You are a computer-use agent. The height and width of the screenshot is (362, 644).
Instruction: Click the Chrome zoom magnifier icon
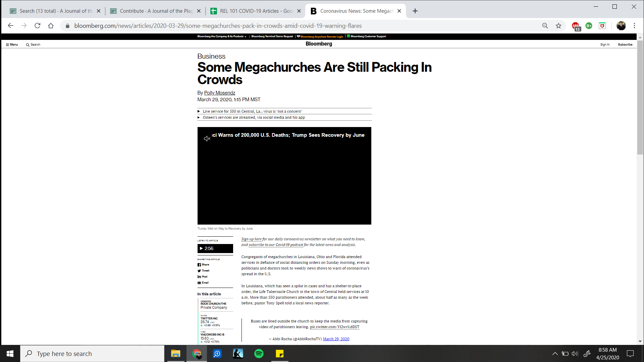coord(545,26)
